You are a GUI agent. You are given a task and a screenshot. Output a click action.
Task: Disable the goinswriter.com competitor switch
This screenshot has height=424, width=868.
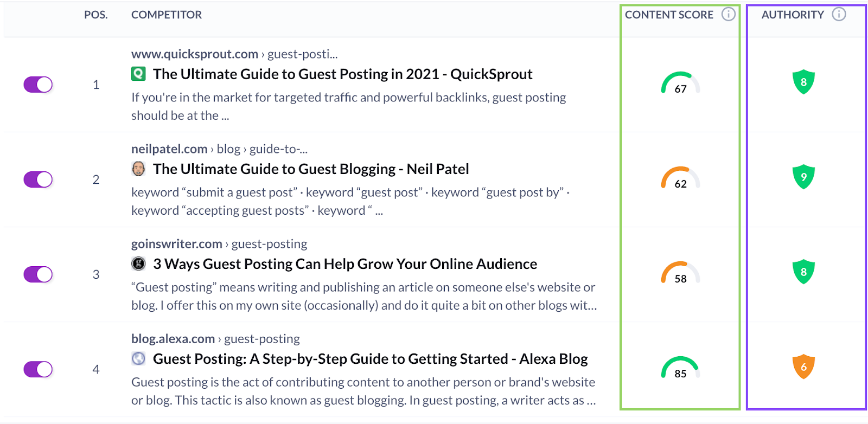pyautogui.click(x=38, y=274)
